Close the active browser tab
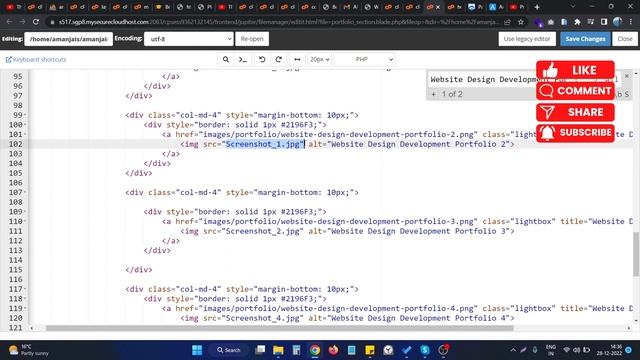640x360 pixels. pos(438,7)
